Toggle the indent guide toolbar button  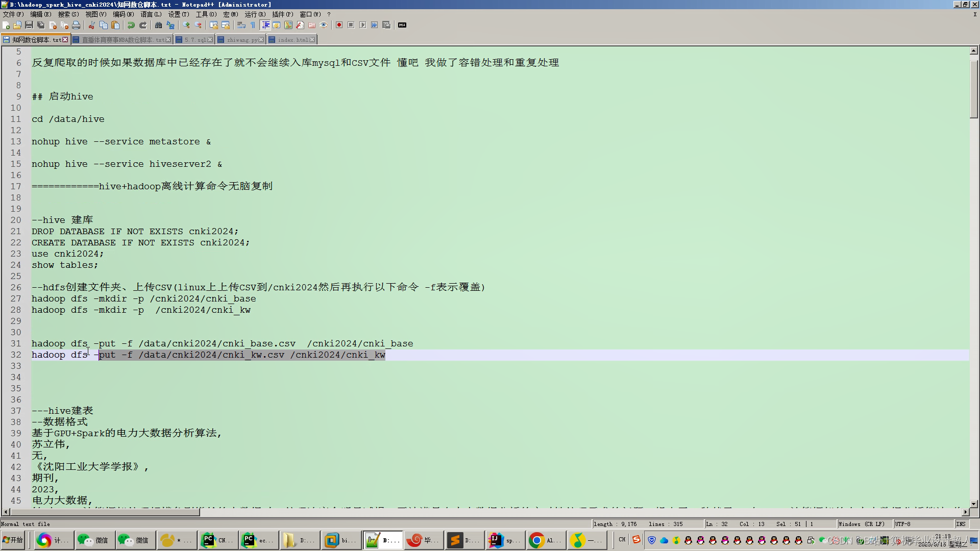tap(265, 25)
